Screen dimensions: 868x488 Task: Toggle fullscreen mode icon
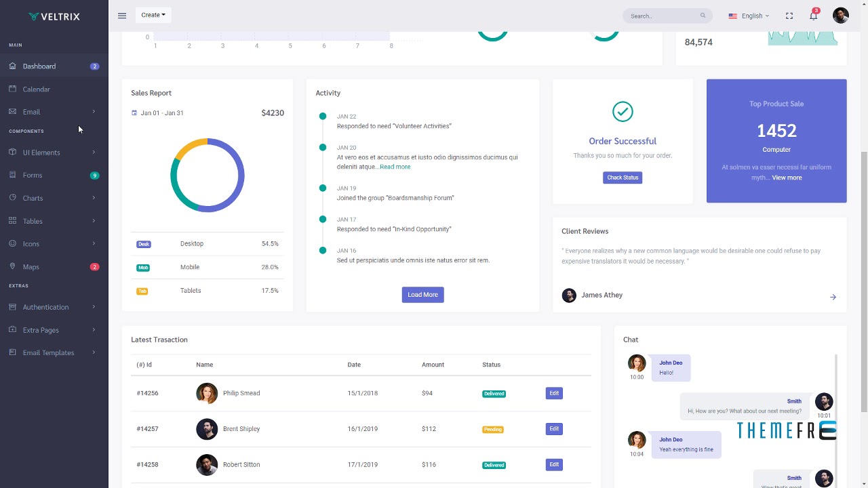tap(789, 16)
